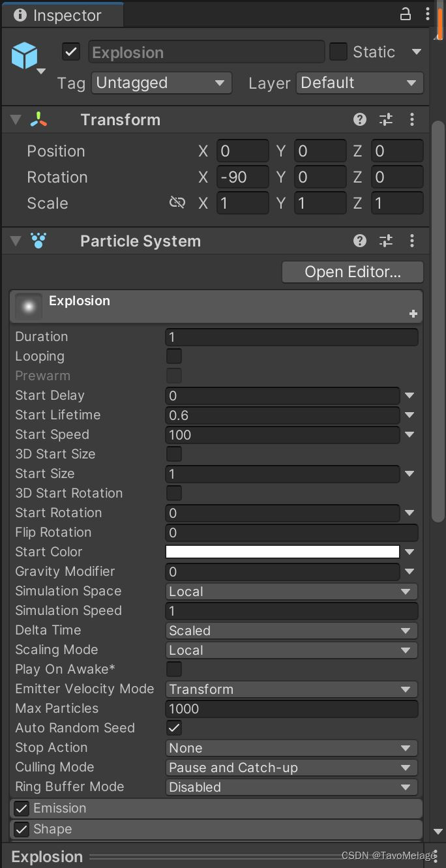Screen dimensions: 446x868
Task: Enable the Play On Awake checkbox
Action: 173,669
